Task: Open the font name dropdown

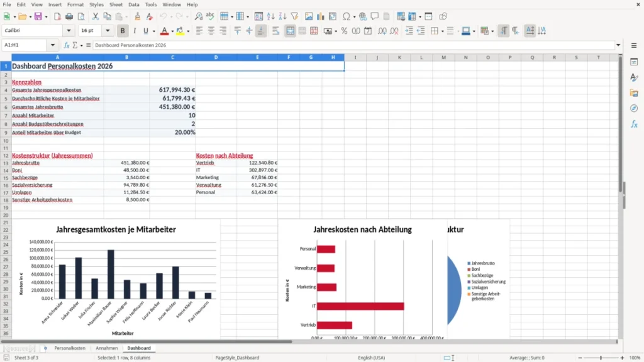Action: pos(69,30)
